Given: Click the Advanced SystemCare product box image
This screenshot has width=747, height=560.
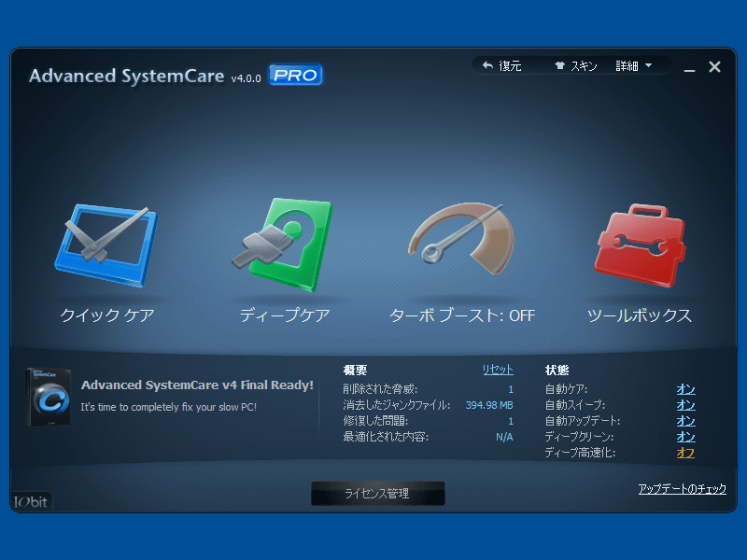Looking at the screenshot, I should (x=49, y=397).
